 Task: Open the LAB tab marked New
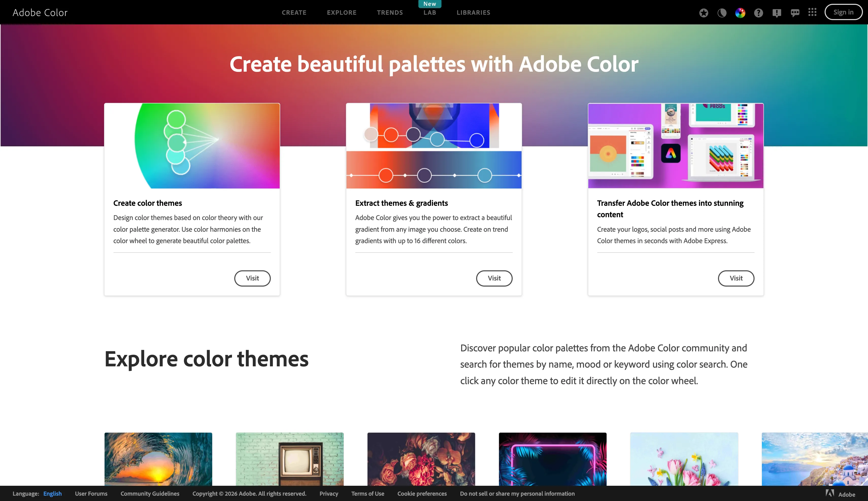click(429, 12)
